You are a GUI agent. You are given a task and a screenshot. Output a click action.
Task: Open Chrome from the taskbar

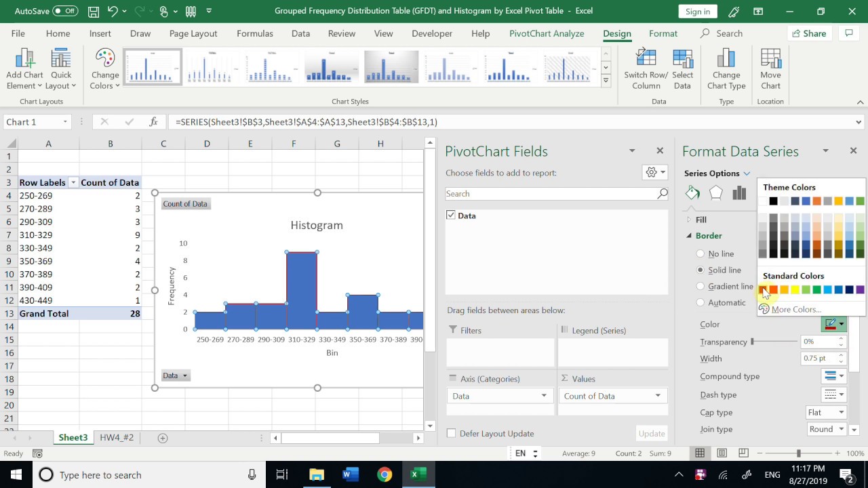tap(384, 474)
